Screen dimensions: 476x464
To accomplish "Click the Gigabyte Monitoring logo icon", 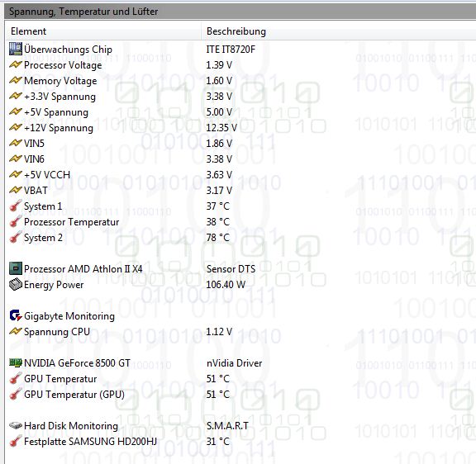I will coord(16,315).
